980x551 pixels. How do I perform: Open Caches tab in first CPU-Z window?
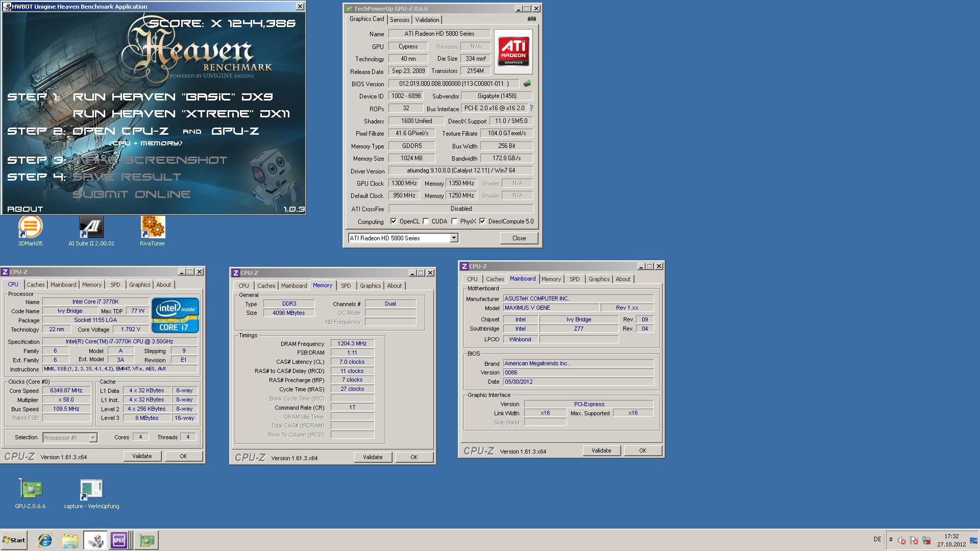(36, 285)
